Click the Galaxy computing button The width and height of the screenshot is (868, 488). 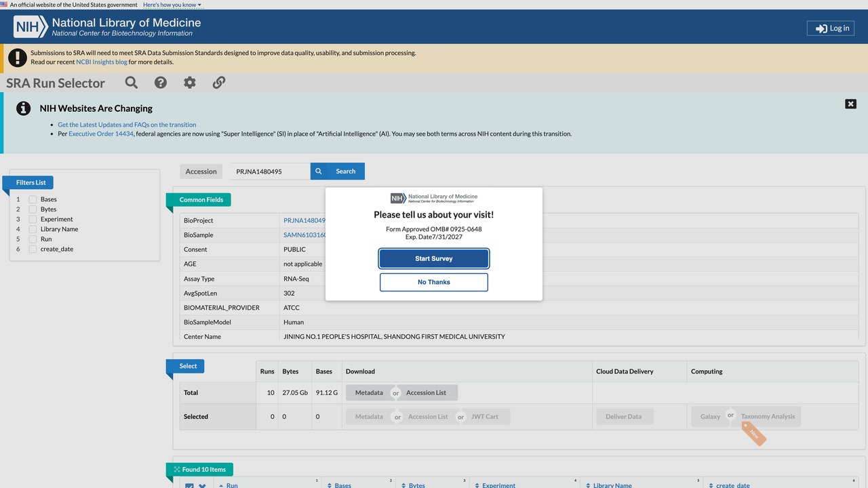710,417
